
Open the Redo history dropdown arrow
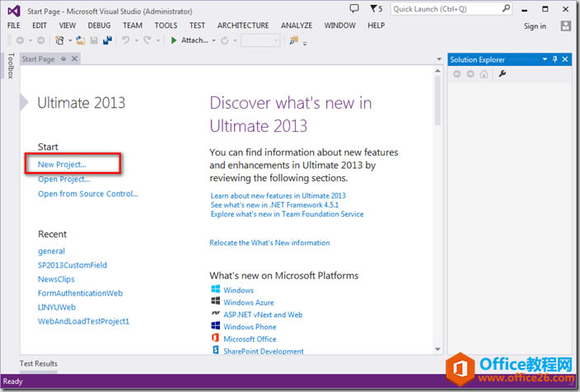pyautogui.click(x=158, y=40)
